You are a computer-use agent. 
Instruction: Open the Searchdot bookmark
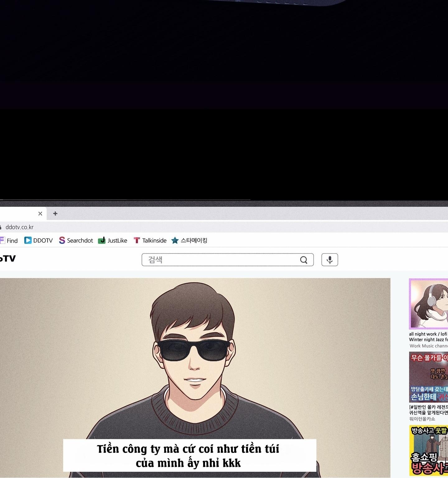pyautogui.click(x=76, y=240)
